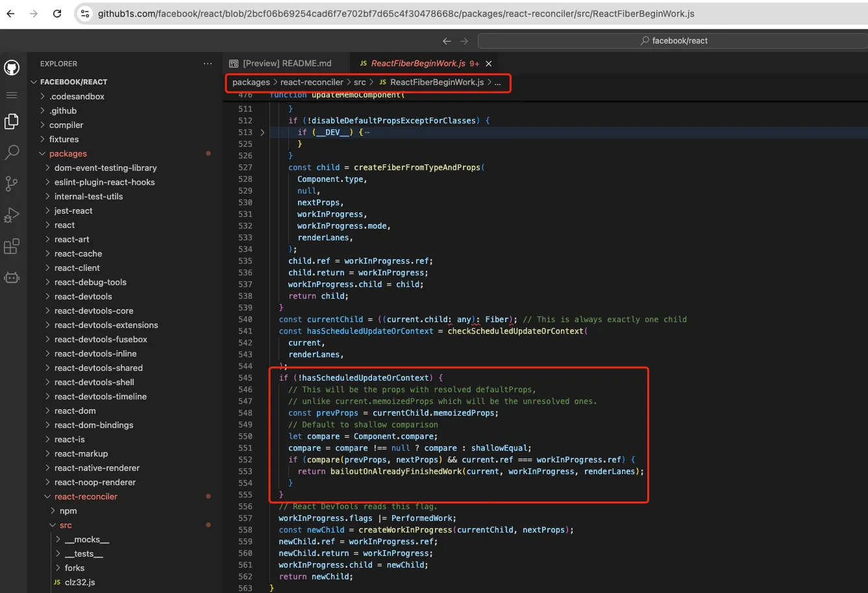Expand the react-noop-renderer folder
The image size is (868, 593).
(125, 482)
